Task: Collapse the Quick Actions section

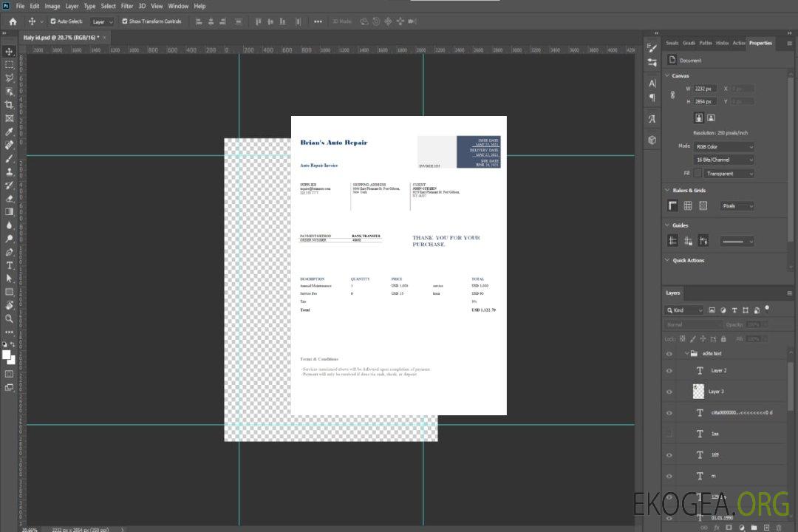Action: 667,260
